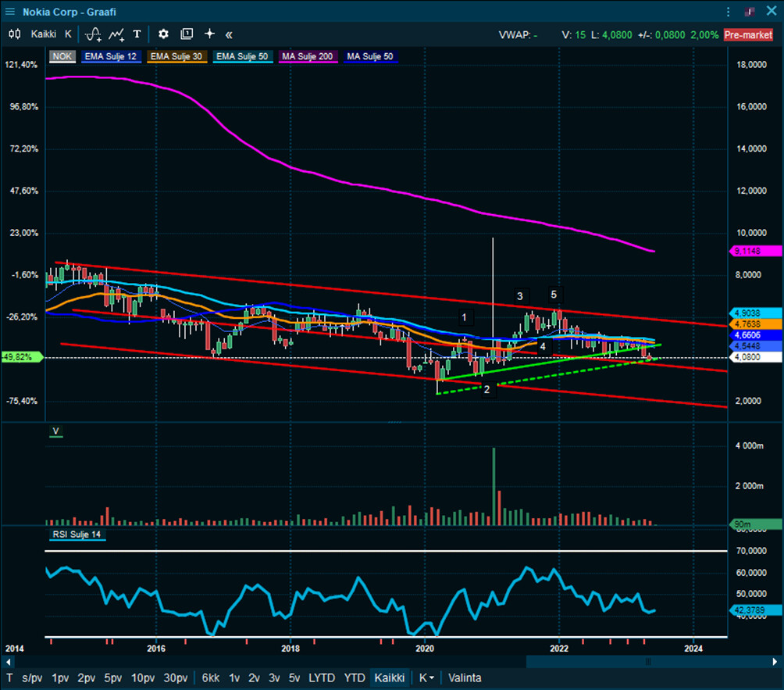The image size is (784, 690).
Task: Click the Elliott wave label 4
Action: (x=543, y=346)
